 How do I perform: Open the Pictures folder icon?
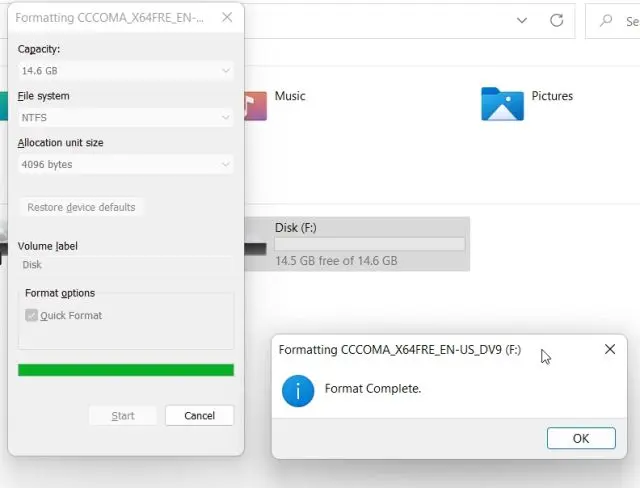click(x=502, y=103)
